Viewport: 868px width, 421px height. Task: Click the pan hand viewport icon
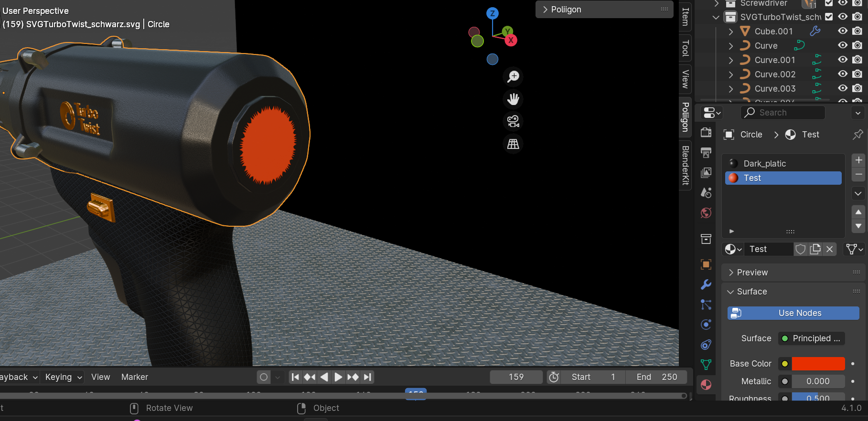514,99
